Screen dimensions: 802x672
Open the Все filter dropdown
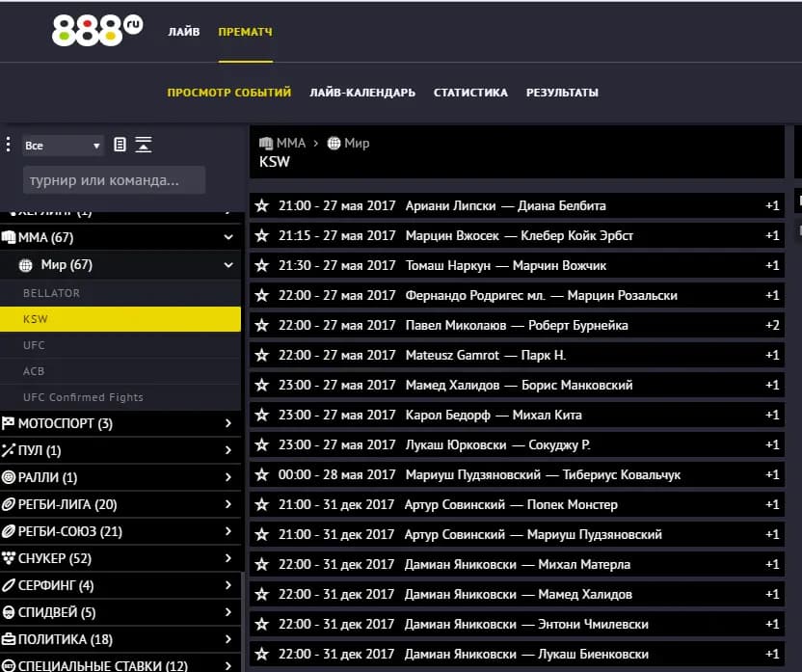click(x=63, y=146)
